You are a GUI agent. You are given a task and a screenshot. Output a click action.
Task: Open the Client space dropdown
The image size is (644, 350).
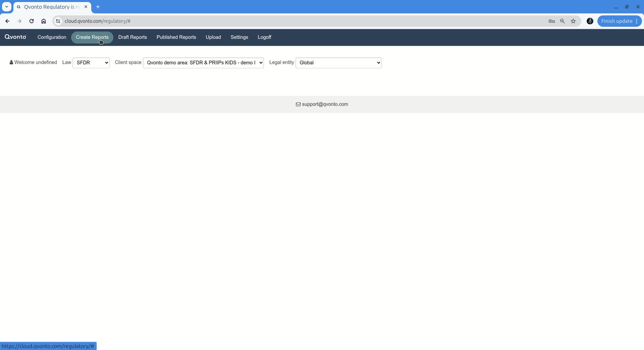[203, 63]
